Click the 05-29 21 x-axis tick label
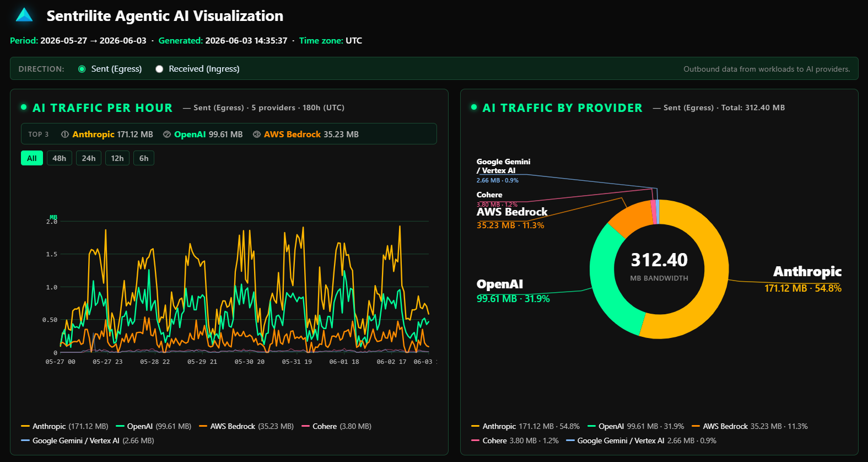The width and height of the screenshot is (868, 462). [x=202, y=362]
